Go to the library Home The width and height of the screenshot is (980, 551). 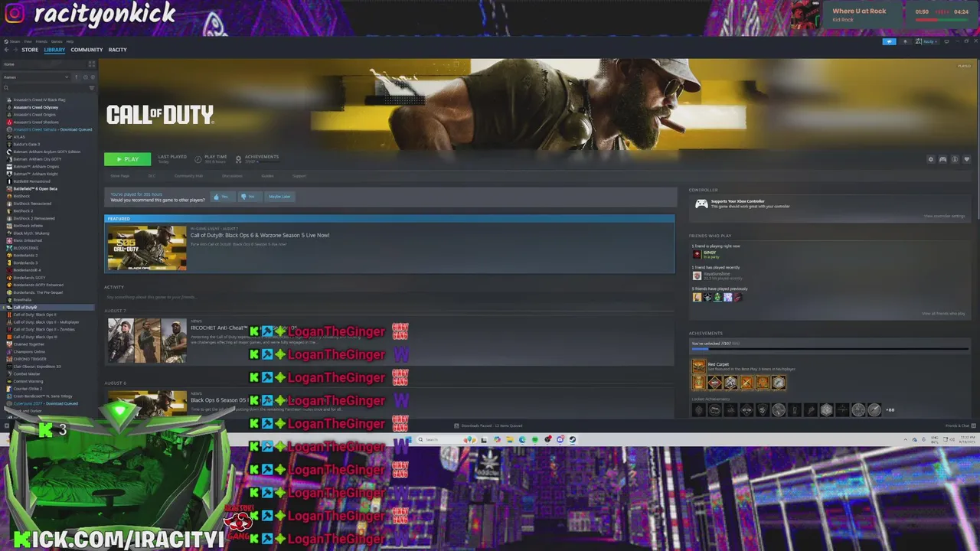click(42, 64)
